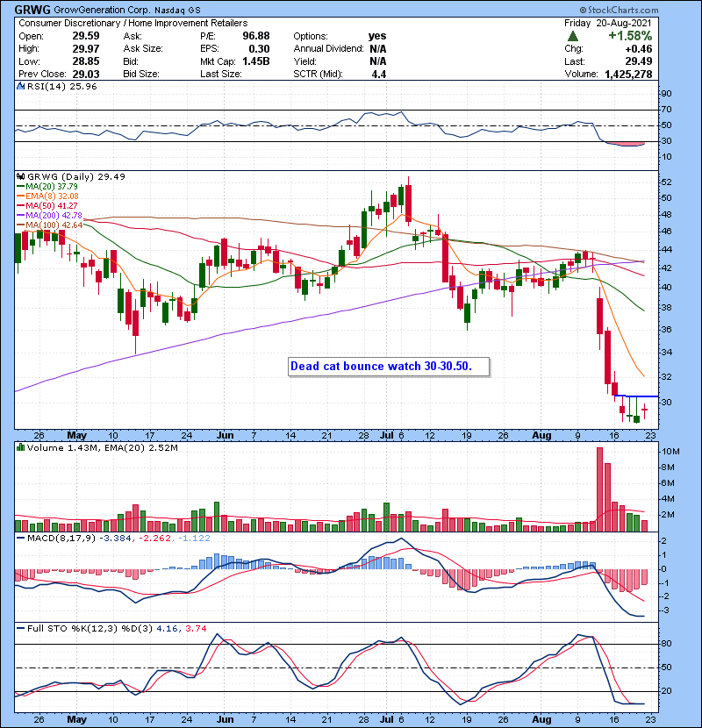Click the Options value yes
The width and height of the screenshot is (702, 728).
pos(377,36)
